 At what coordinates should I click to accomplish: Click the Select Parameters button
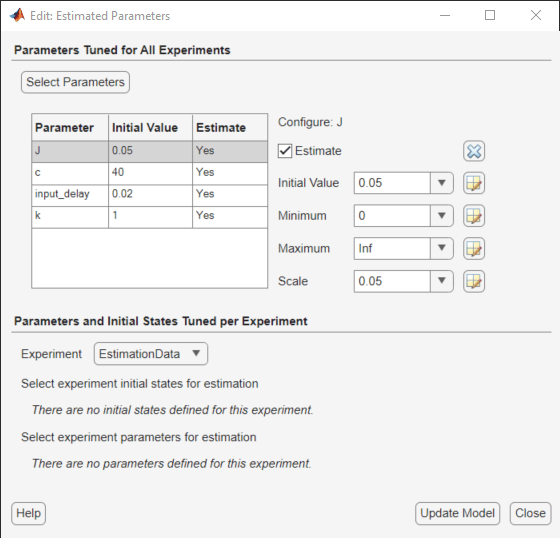(75, 82)
